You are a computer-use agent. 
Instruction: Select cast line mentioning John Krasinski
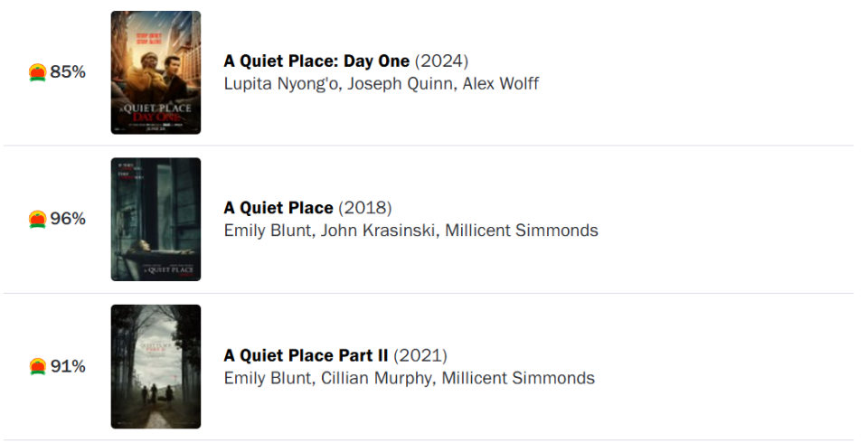pyautogui.click(x=410, y=231)
